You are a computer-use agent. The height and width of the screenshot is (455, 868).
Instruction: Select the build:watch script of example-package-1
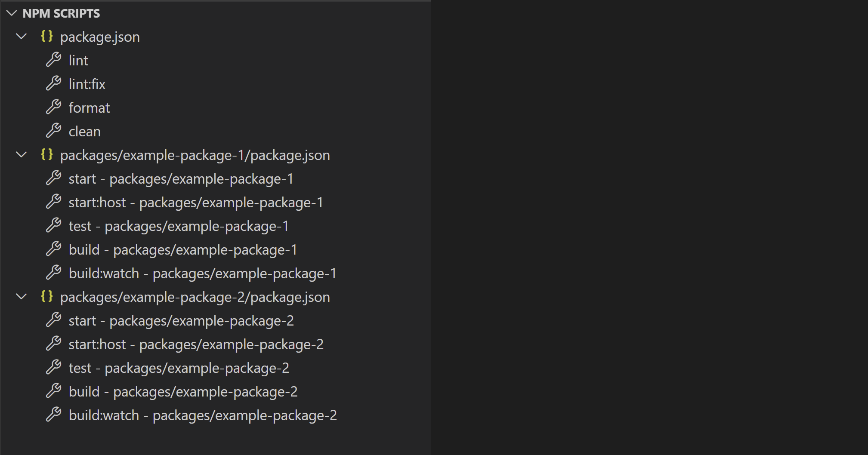point(202,273)
